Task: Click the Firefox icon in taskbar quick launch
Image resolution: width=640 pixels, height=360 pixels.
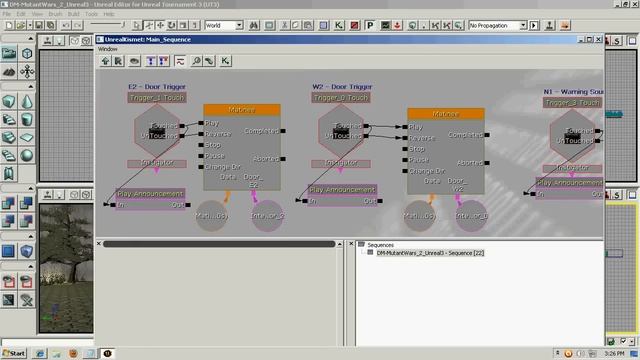Action: tap(73, 353)
